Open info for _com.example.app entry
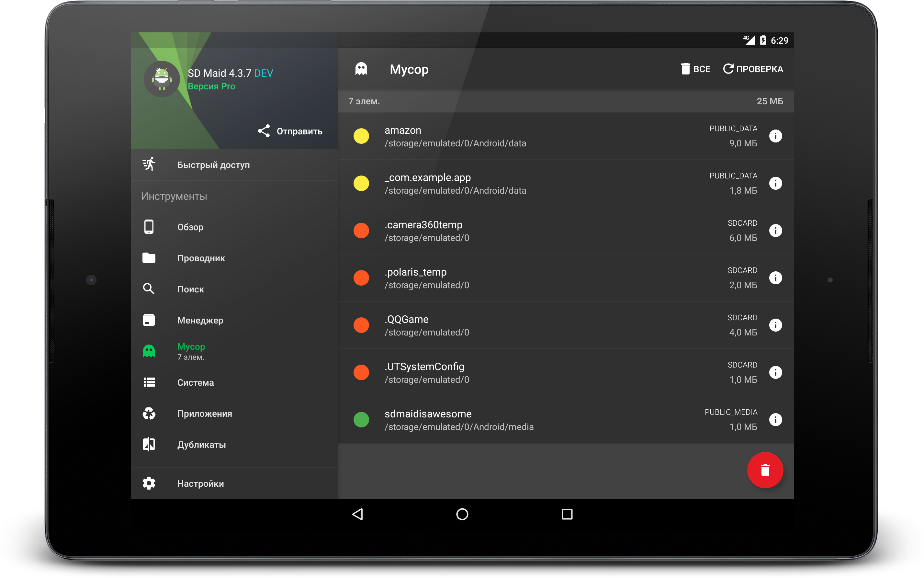The image size is (924, 578). (x=775, y=183)
